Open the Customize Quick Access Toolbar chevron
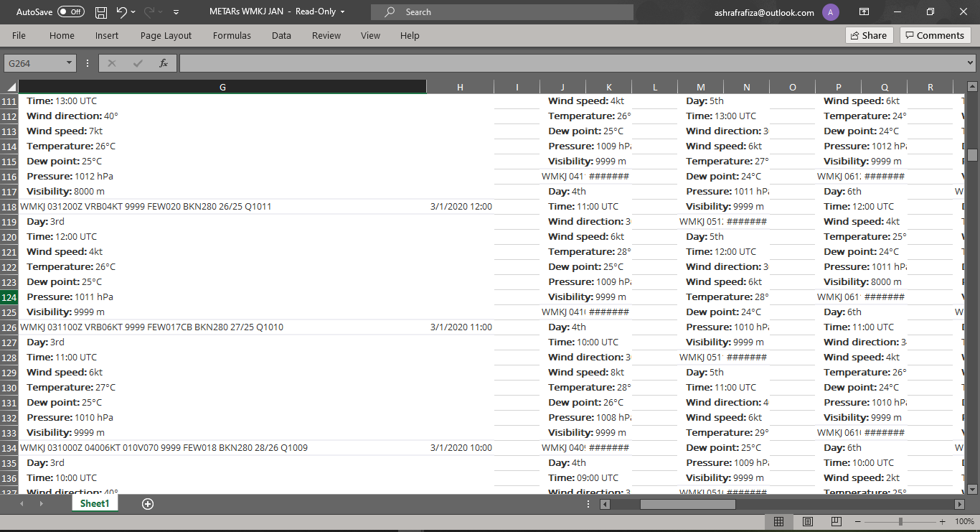The width and height of the screenshot is (980, 532). click(175, 11)
